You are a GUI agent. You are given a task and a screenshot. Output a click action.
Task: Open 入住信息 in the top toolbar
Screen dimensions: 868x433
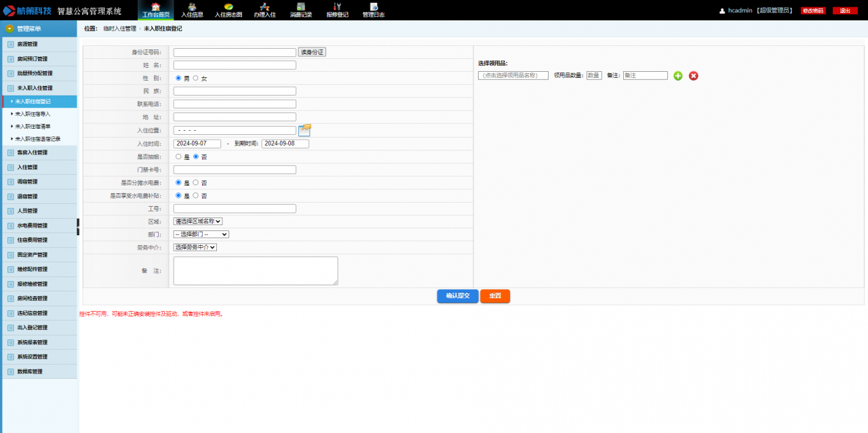coord(193,9)
